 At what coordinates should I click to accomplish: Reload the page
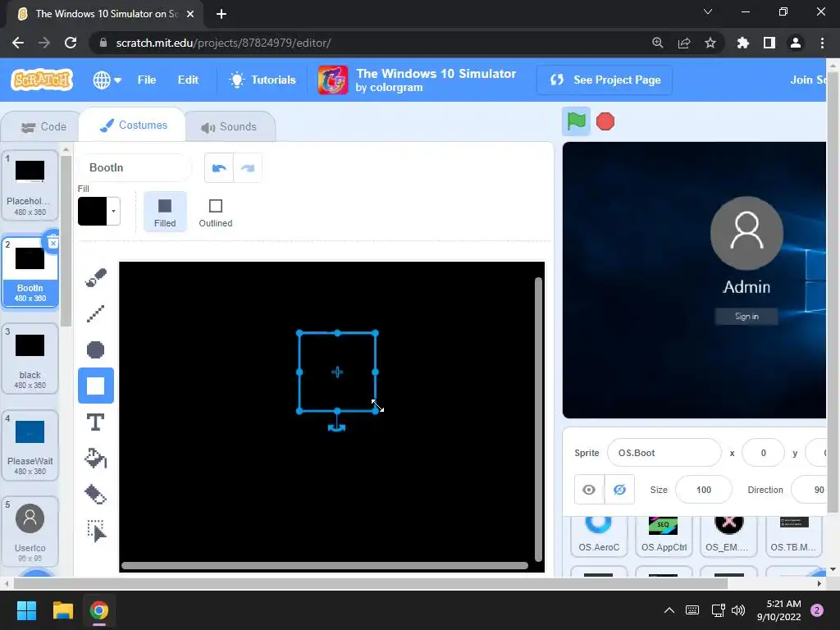pos(71,43)
